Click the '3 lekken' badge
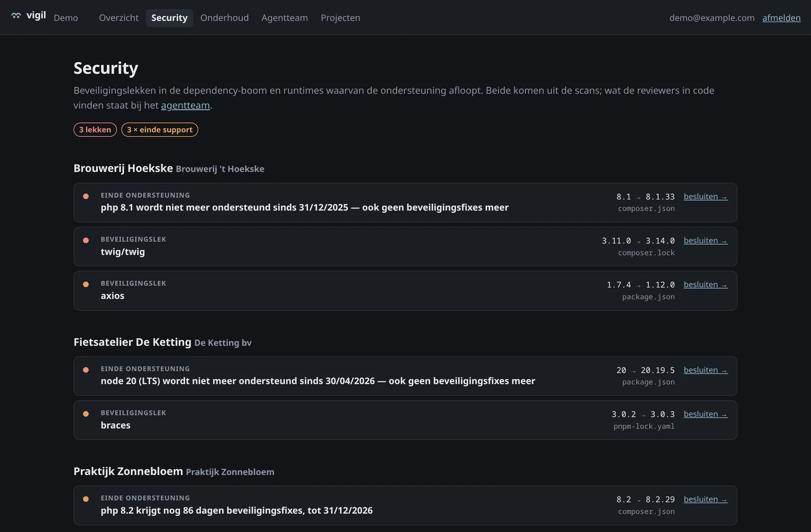This screenshot has height=532, width=811. pyautogui.click(x=95, y=130)
